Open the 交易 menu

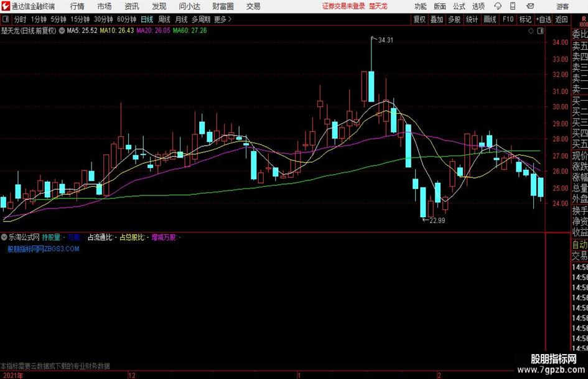point(253,6)
